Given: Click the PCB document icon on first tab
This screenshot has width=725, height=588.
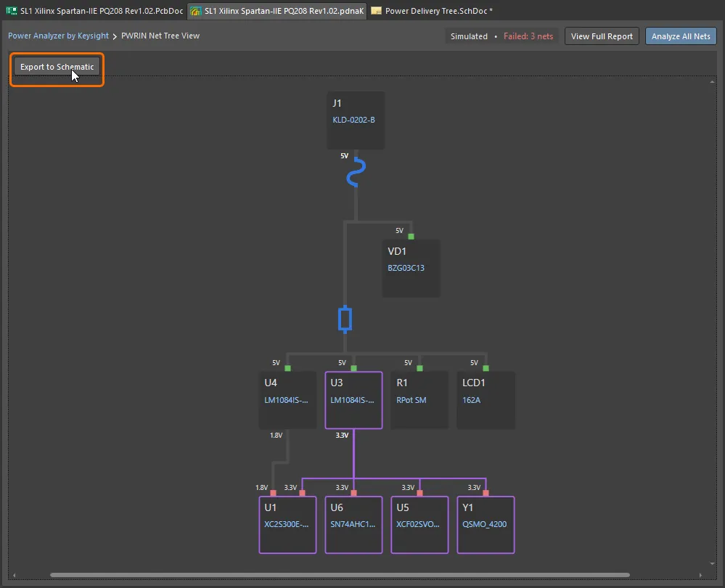Looking at the screenshot, I should (x=12, y=11).
